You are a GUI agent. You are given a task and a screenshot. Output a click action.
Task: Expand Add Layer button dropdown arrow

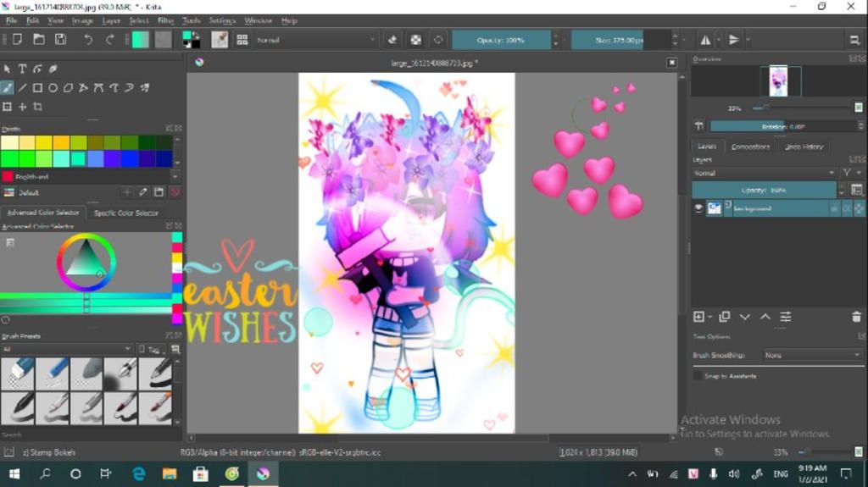[709, 317]
